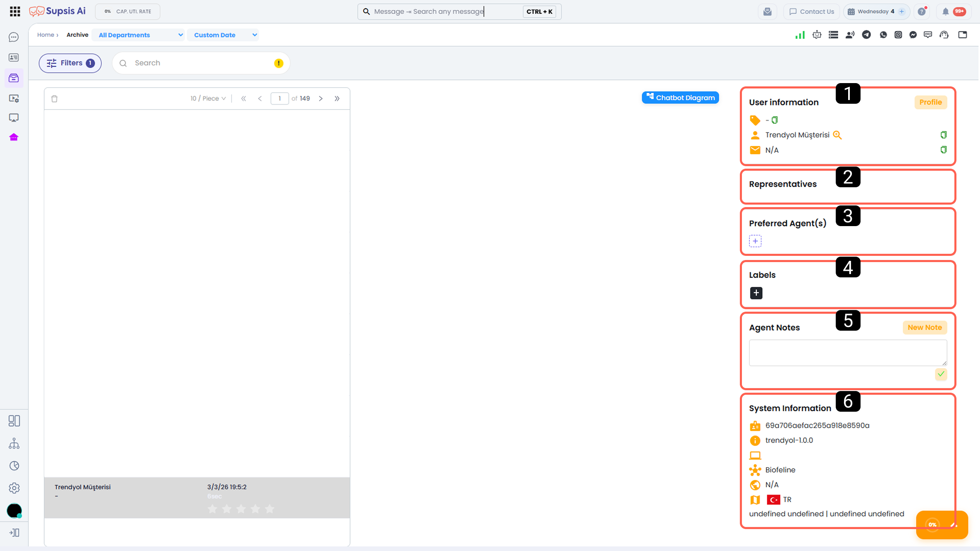The height and width of the screenshot is (551, 980).
Task: Rate the conversation using the fifth star
Action: click(x=269, y=509)
